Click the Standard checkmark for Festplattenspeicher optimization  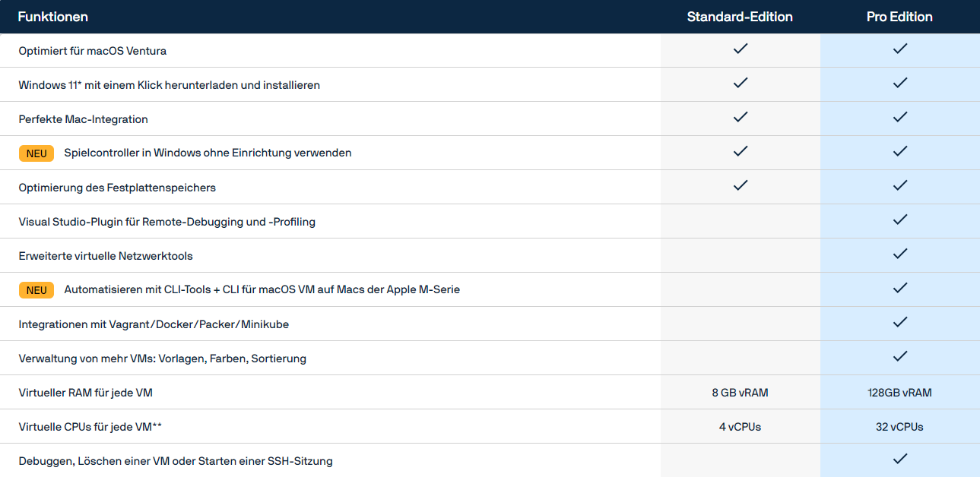point(740,185)
